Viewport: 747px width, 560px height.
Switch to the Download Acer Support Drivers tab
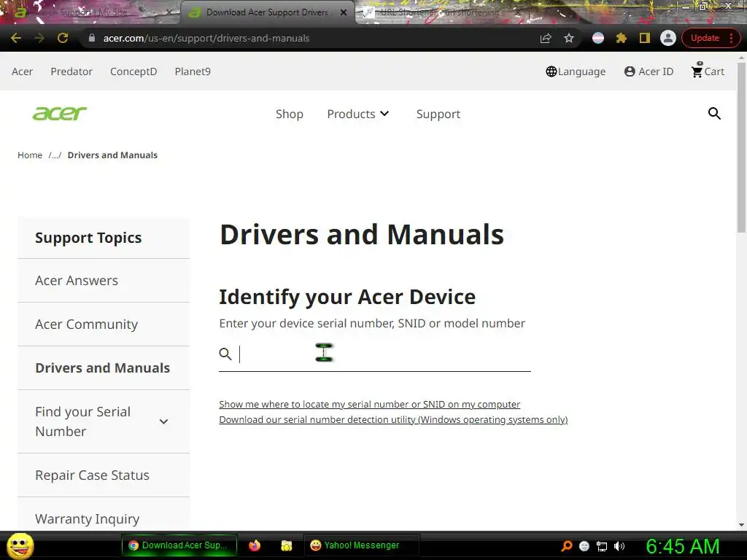267,12
